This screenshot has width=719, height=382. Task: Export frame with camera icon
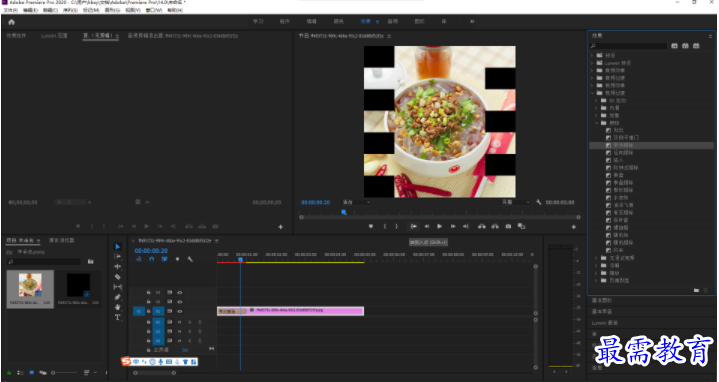point(508,226)
